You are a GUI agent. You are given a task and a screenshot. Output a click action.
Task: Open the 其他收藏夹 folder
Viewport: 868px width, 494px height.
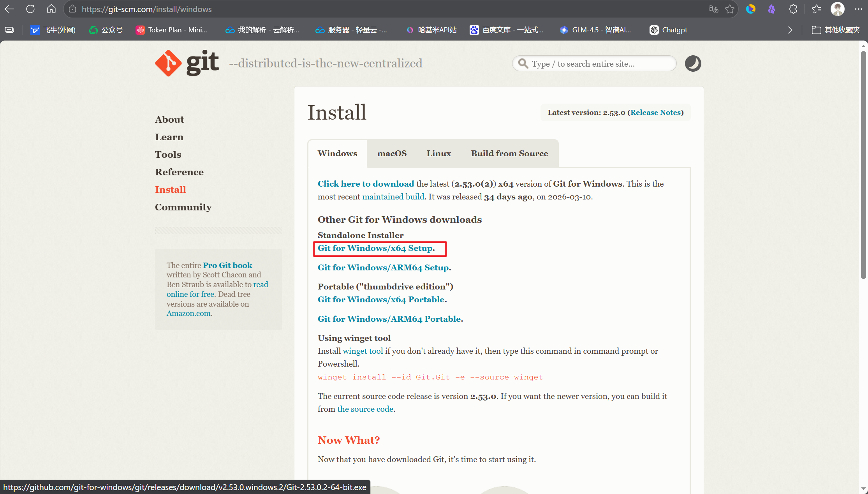click(836, 30)
